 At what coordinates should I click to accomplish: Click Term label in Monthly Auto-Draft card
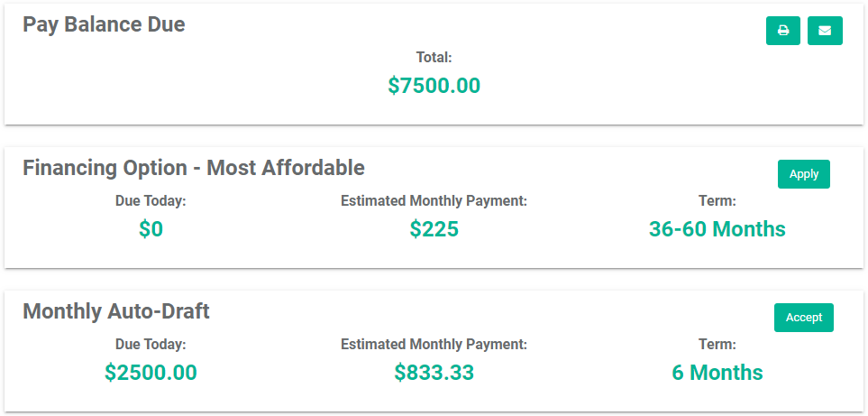717,344
